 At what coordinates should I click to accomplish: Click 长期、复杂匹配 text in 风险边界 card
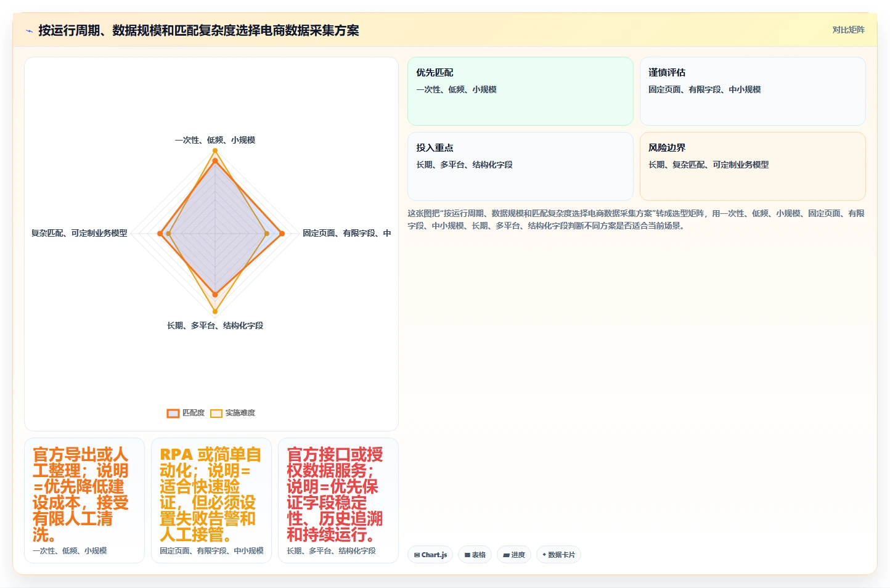click(709, 165)
